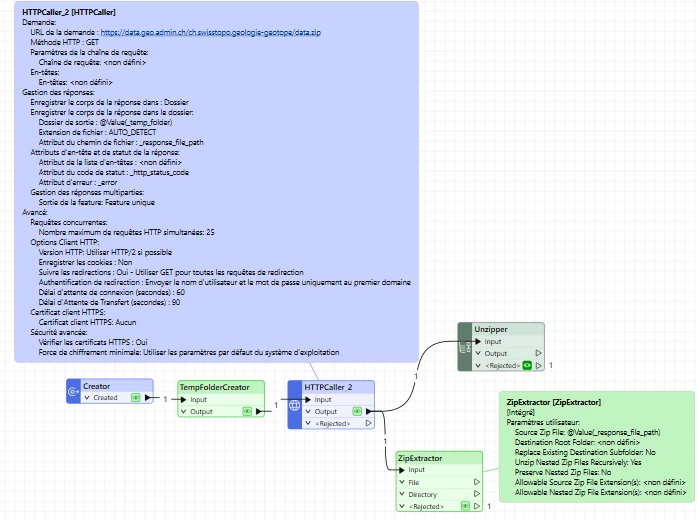Click Unzipper Rejected port arrow

click(539, 365)
